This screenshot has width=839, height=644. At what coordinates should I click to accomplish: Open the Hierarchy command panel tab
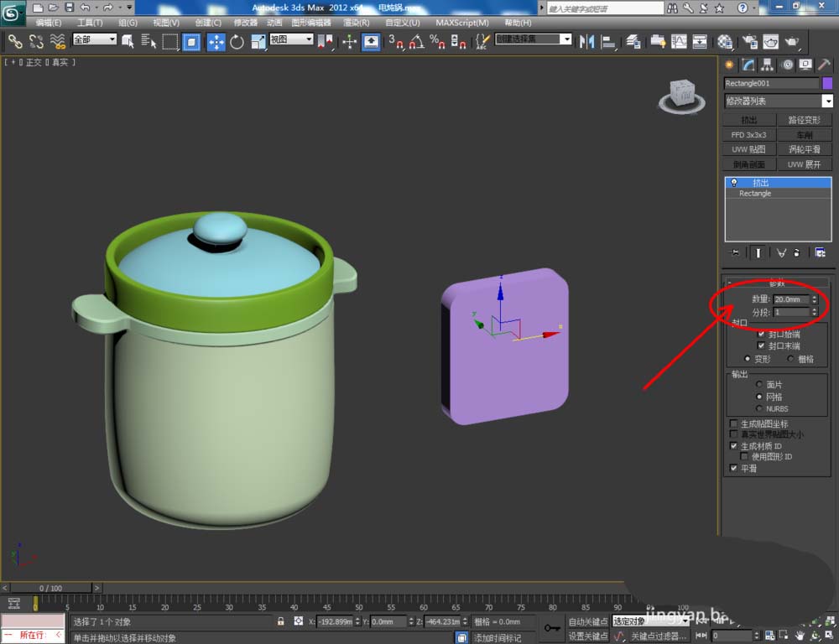click(x=768, y=65)
